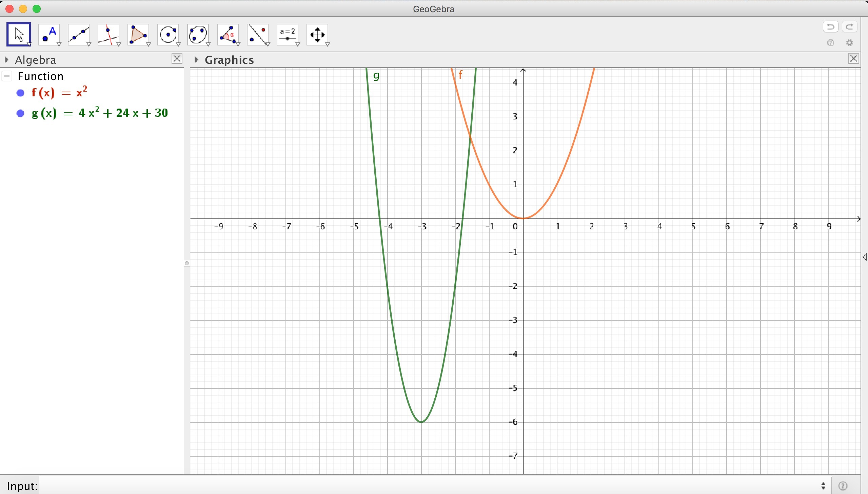
Task: Select Move Graphics View tool
Action: 317,34
